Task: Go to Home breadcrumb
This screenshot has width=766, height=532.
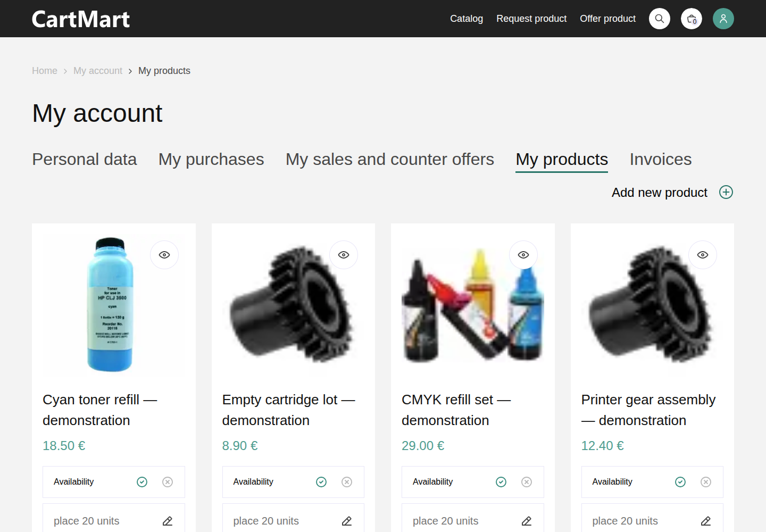Action: click(45, 71)
